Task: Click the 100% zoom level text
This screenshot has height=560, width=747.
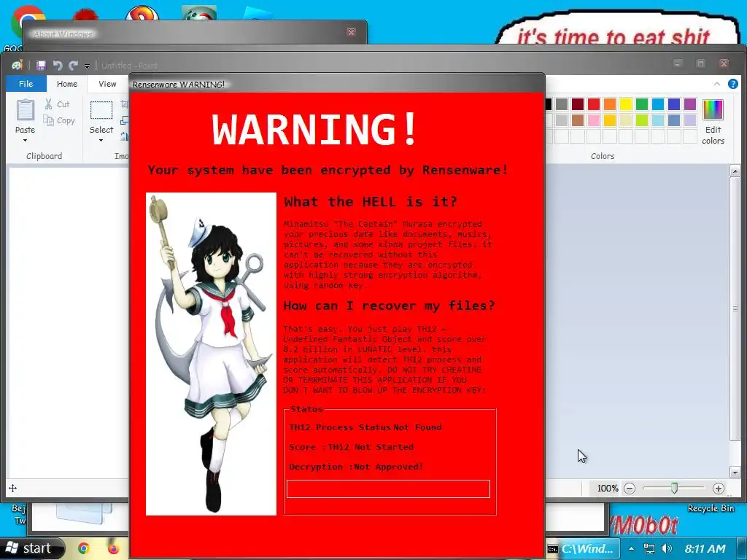Action: (608, 488)
